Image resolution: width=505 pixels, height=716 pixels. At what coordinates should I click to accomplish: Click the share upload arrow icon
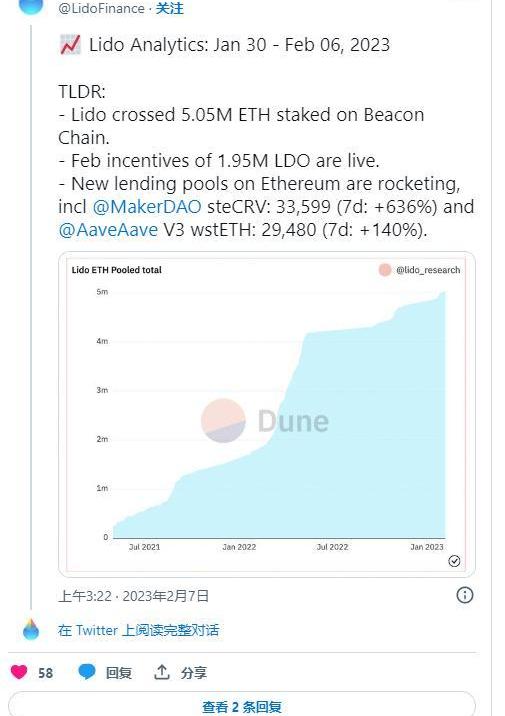162,672
